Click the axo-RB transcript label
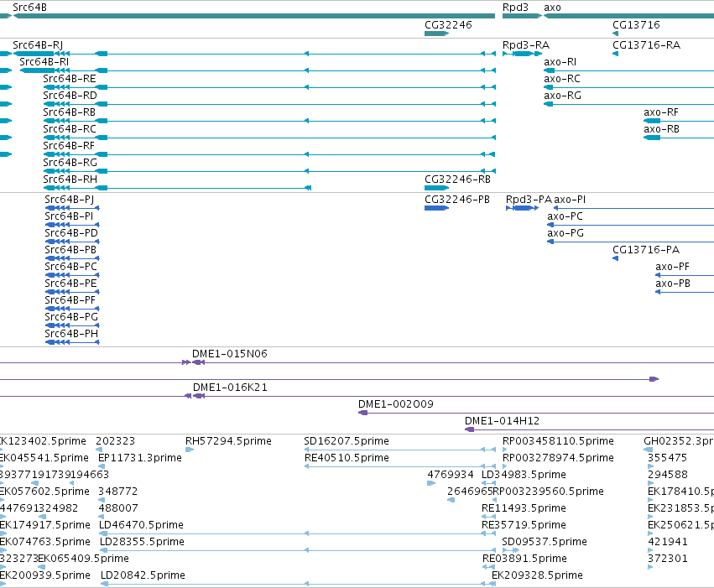This screenshot has height=588, width=714. coord(661,129)
